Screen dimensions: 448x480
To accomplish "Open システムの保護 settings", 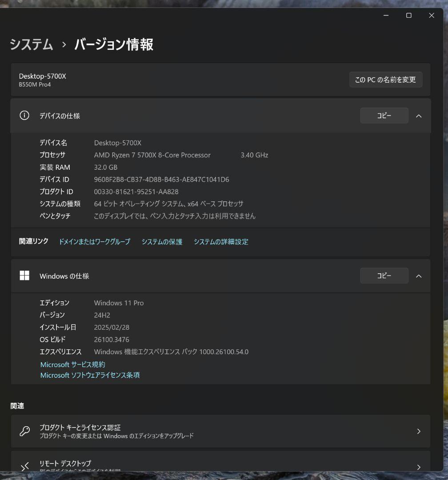I will pos(162,242).
